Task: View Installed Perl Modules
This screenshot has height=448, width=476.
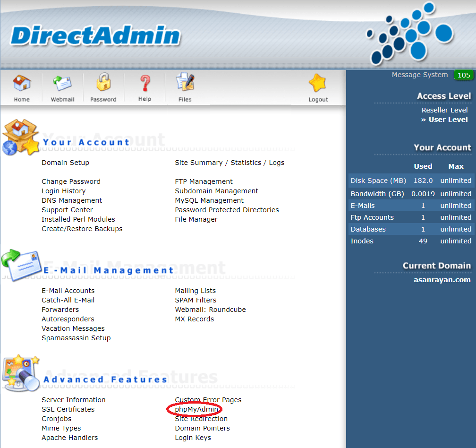Action: (78, 219)
